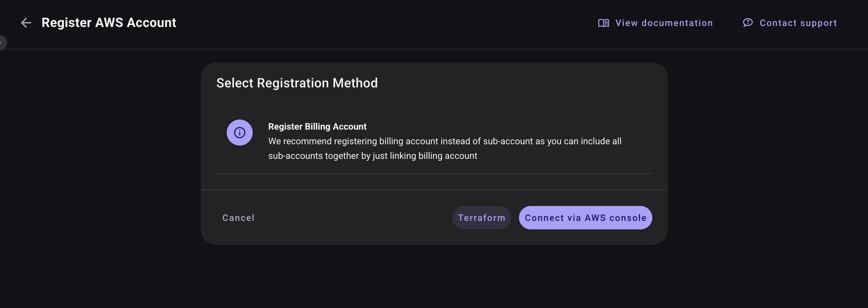
Task: Click the first line of the recommendation text
Action: point(444,141)
